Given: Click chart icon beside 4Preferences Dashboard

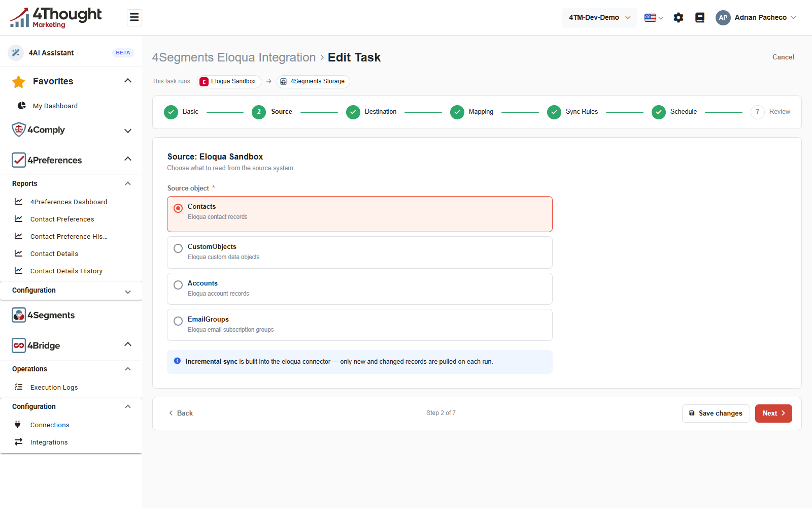Looking at the screenshot, I should point(19,202).
